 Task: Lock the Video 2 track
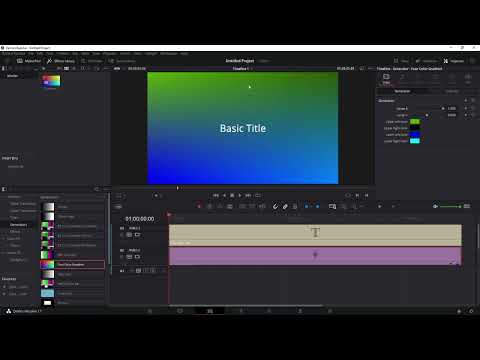[122, 235]
